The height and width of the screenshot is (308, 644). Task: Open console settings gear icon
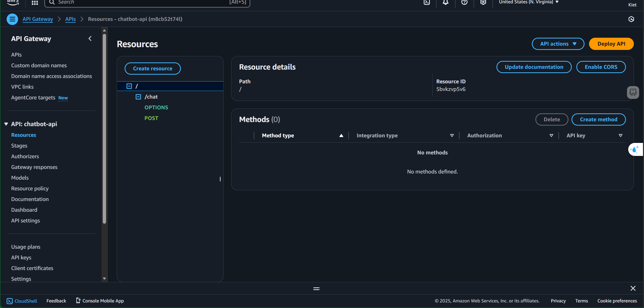point(483,2)
